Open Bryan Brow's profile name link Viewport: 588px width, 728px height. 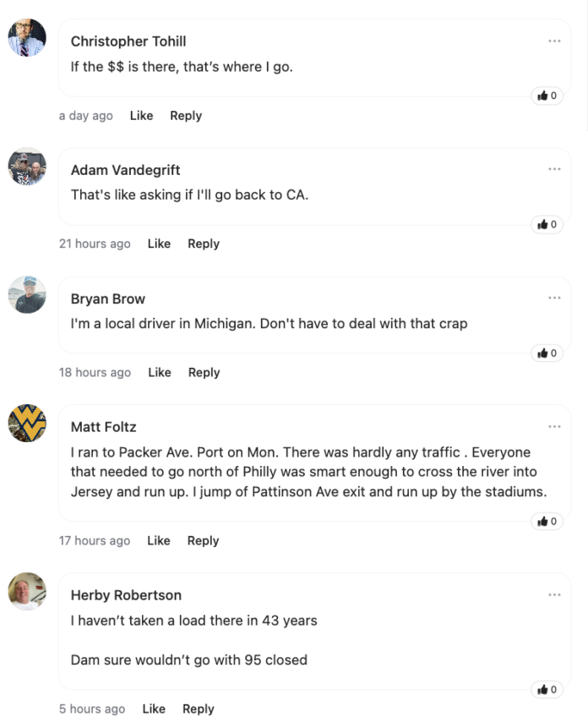pos(108,298)
